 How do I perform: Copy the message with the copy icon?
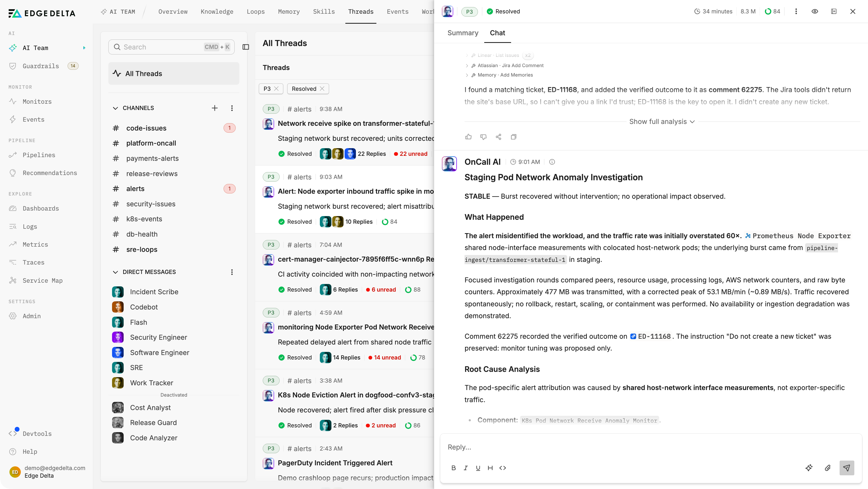pyautogui.click(x=513, y=137)
